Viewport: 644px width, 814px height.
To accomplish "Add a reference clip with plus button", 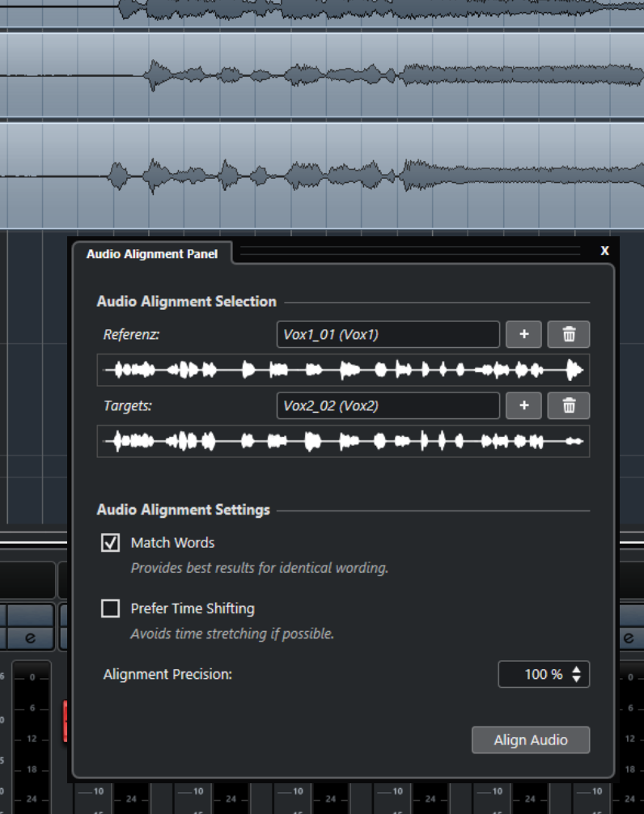I will point(523,334).
